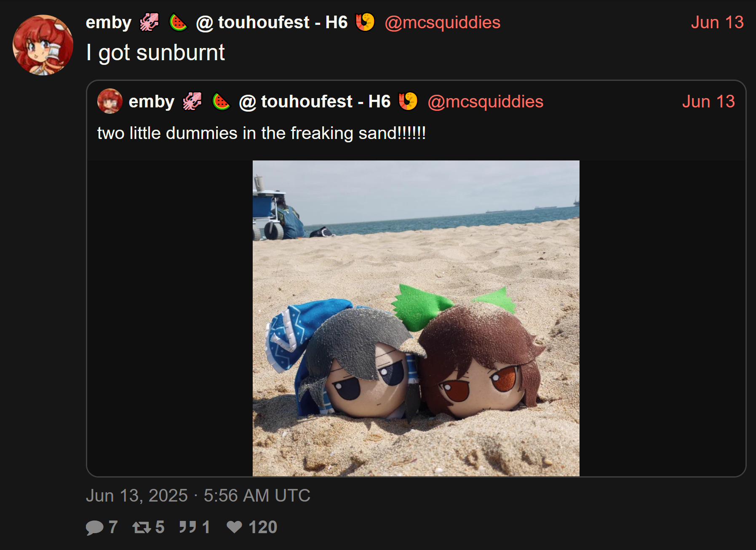Click the full timestamp Jun 13, 2025 5:56 AM UTC

point(198,496)
